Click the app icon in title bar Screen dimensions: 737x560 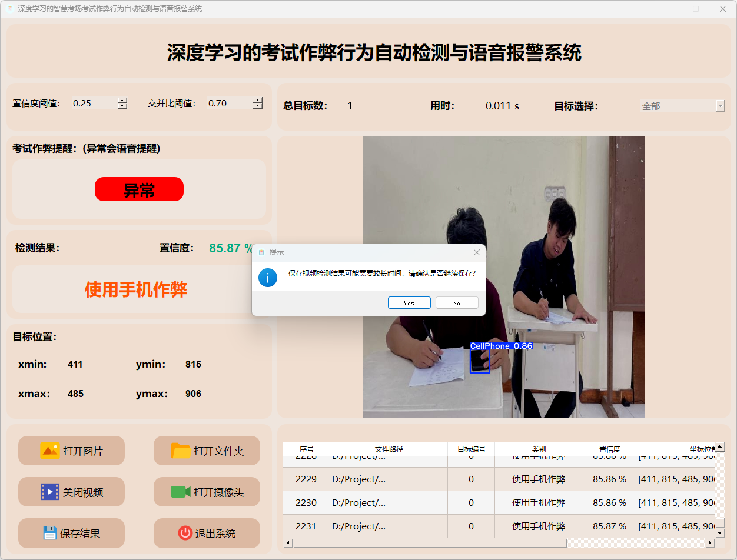tap(9, 9)
